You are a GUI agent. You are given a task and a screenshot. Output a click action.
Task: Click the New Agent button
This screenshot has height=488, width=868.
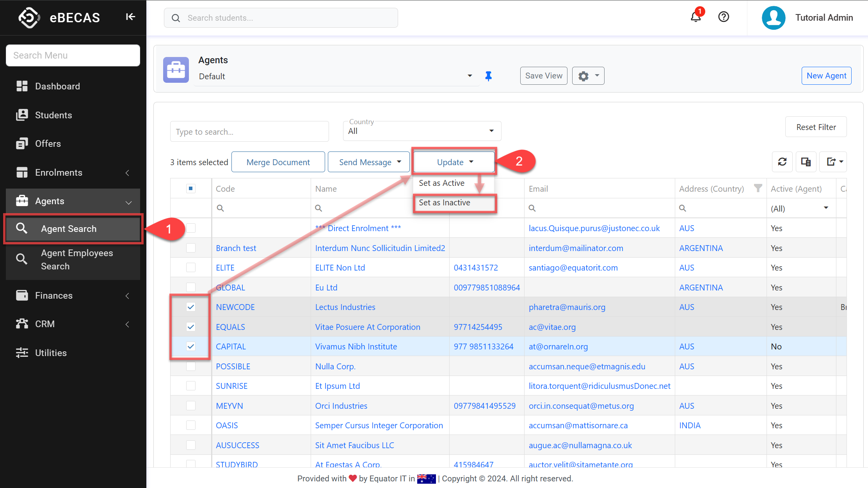pyautogui.click(x=826, y=76)
